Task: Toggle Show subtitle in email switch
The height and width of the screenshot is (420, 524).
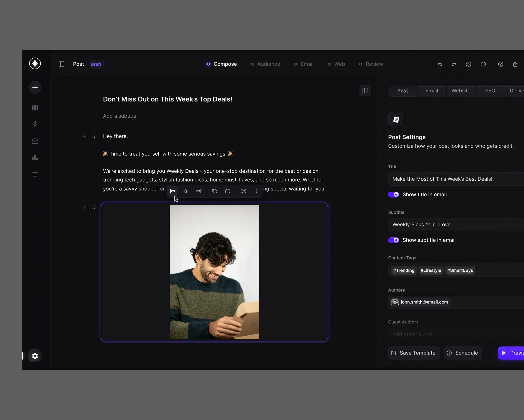Action: tap(394, 240)
